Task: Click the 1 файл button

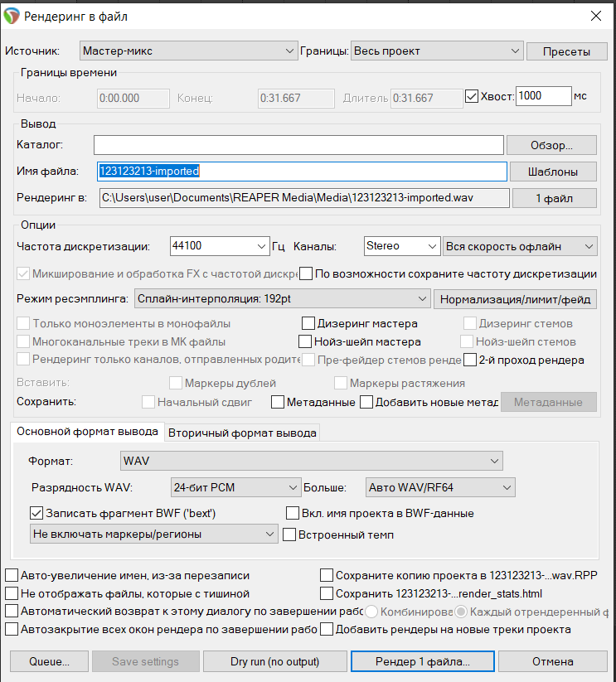Action: click(x=554, y=198)
